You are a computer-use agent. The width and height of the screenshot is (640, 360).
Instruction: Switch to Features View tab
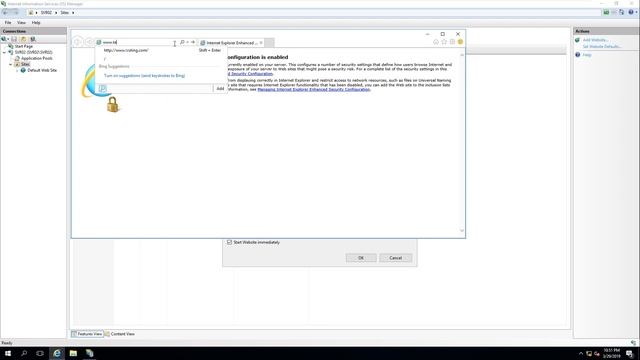point(87,334)
